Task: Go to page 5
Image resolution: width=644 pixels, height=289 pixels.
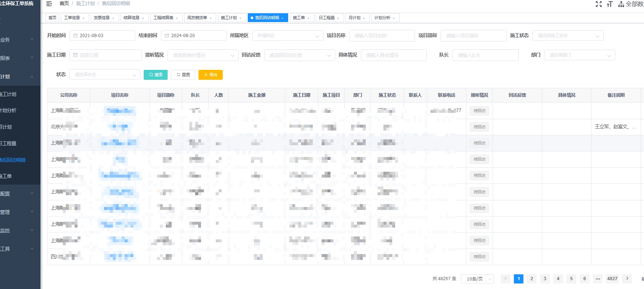Action: 571,279
